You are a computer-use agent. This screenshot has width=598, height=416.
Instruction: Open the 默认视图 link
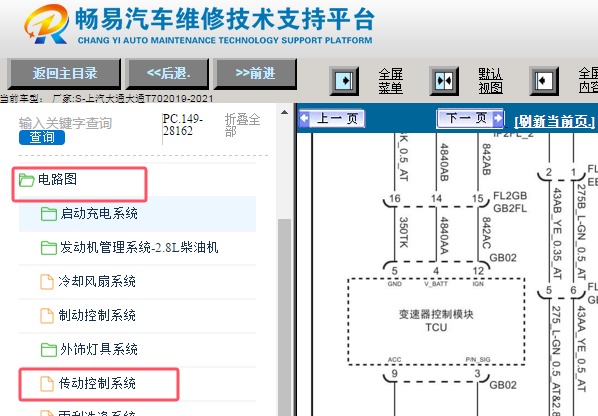pyautogui.click(x=490, y=81)
